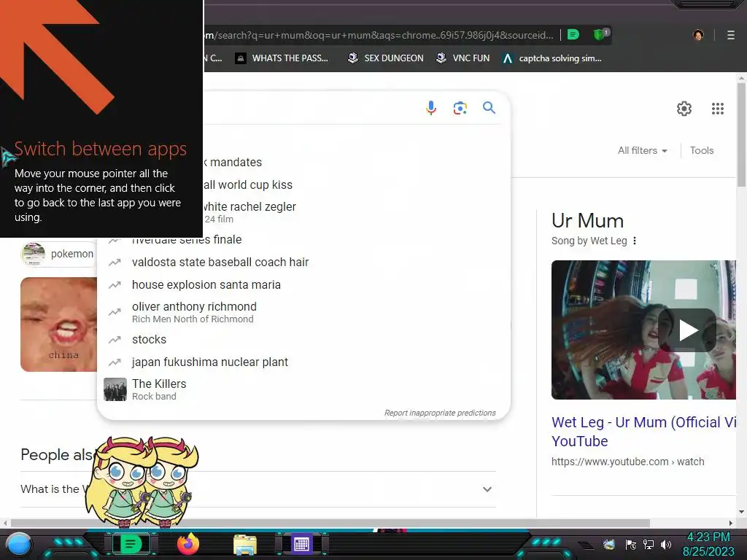Start voice search with the microphone icon
The width and height of the screenshot is (747, 560).
[x=430, y=108]
